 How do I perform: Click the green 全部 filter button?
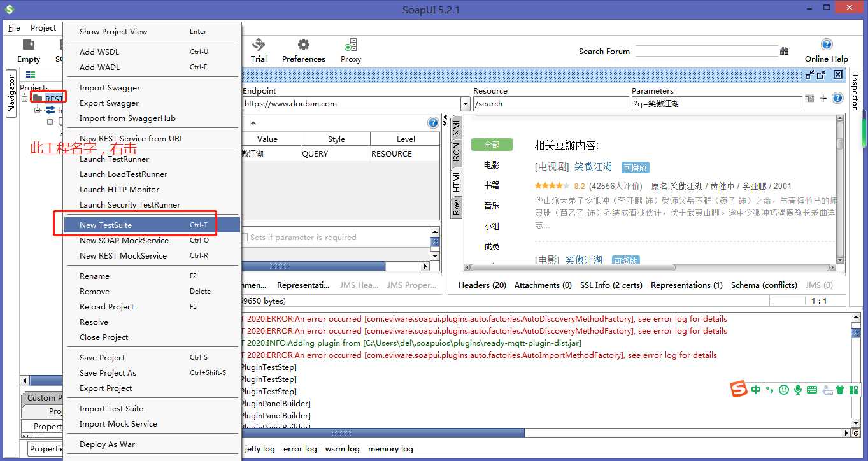tap(492, 145)
